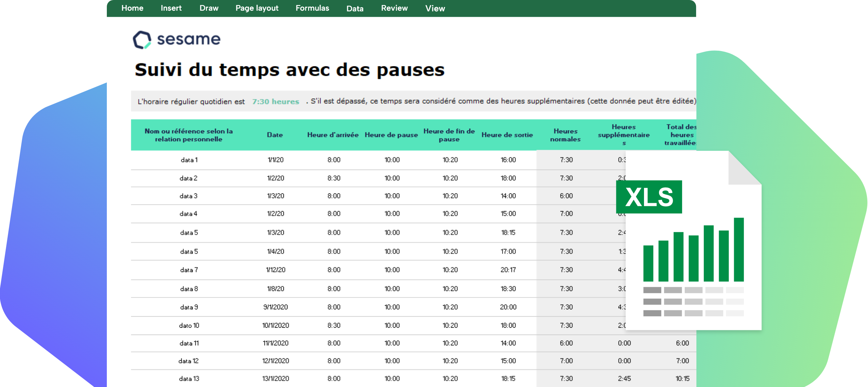Click total hours '7:00' in data 12 row
This screenshot has width=868, height=387.
coord(682,361)
